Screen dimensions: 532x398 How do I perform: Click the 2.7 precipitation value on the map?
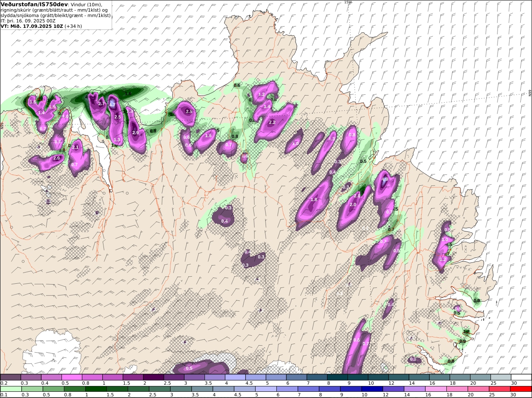pos(101,103)
